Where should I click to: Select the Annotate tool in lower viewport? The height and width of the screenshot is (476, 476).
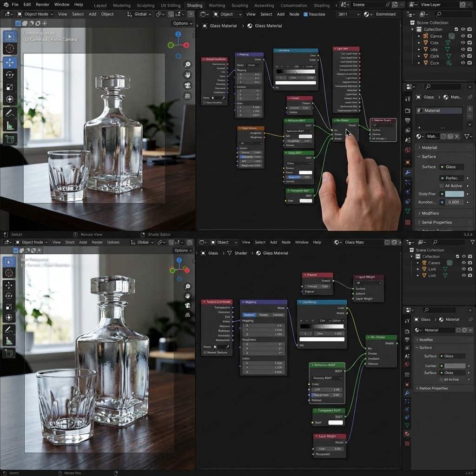click(x=9, y=329)
